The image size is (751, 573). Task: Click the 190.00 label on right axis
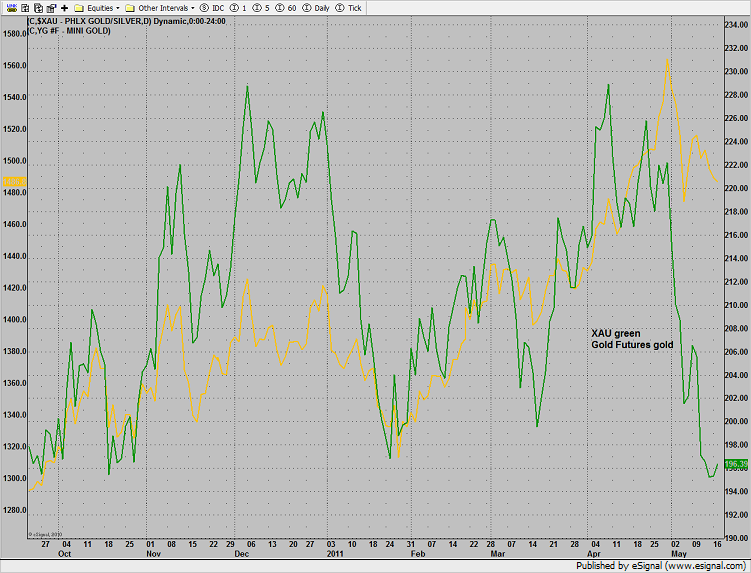click(x=736, y=538)
